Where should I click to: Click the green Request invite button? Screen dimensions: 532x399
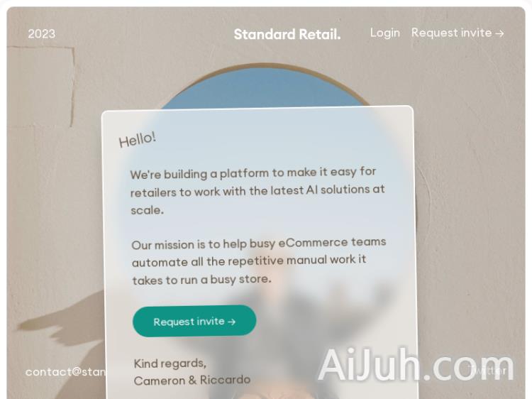(x=194, y=321)
